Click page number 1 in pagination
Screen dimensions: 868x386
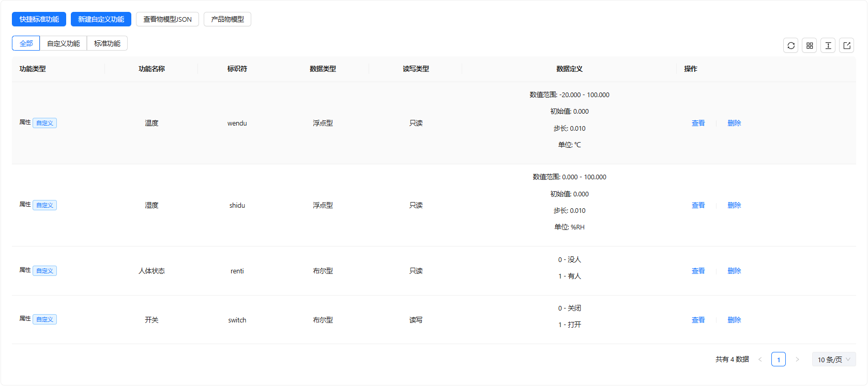[x=778, y=359]
